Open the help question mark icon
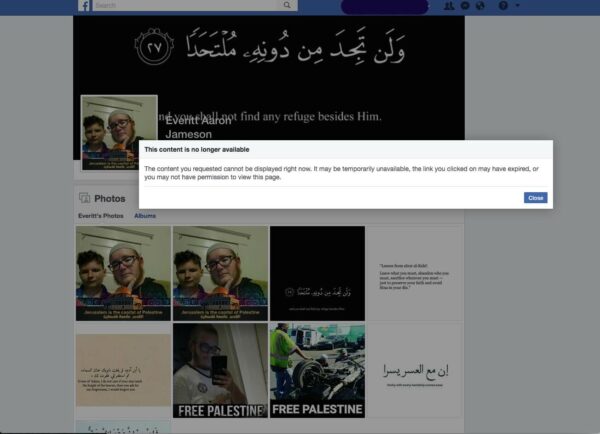This screenshot has height=434, width=600. [x=502, y=6]
